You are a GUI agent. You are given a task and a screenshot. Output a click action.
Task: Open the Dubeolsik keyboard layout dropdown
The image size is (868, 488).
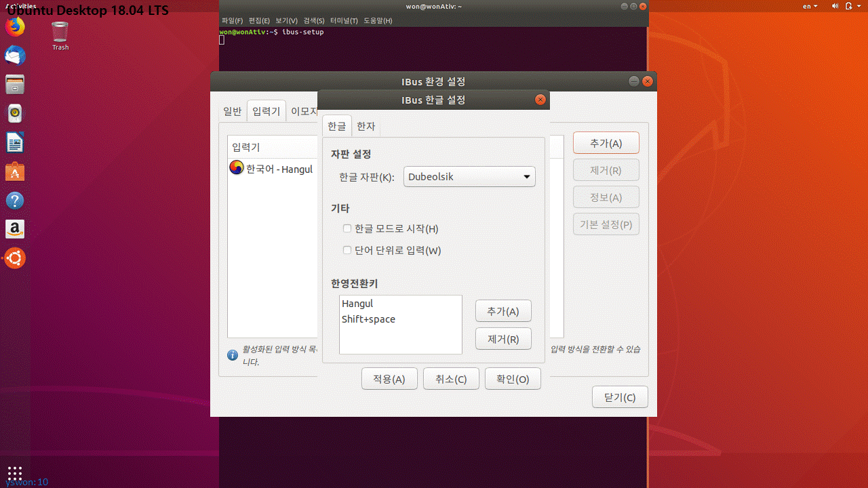tap(469, 176)
